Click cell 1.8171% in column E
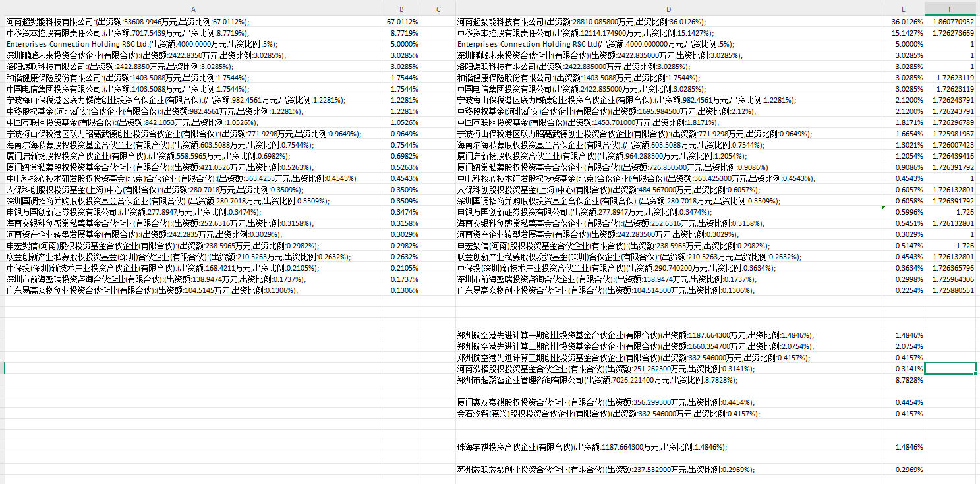The height and width of the screenshot is (484, 980). [903, 122]
